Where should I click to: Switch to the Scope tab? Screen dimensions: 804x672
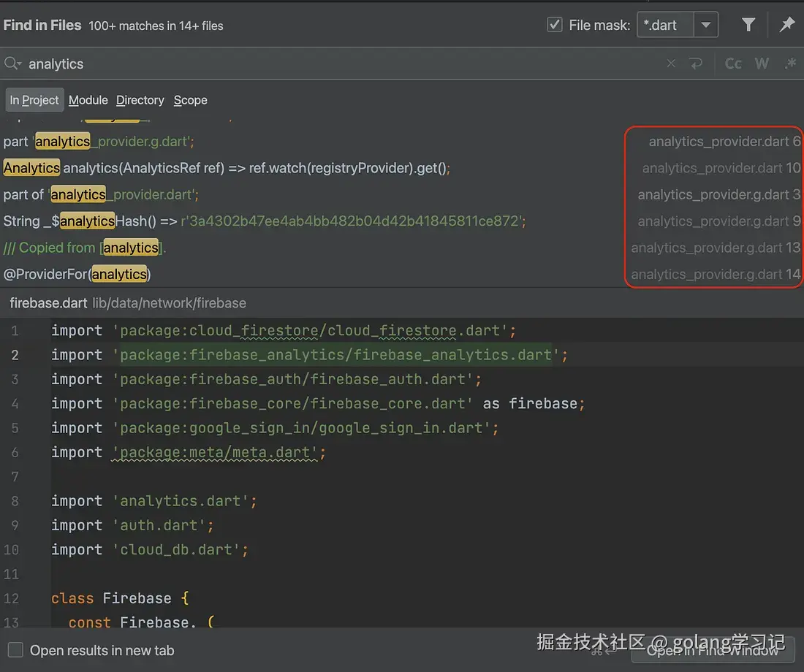tap(190, 100)
